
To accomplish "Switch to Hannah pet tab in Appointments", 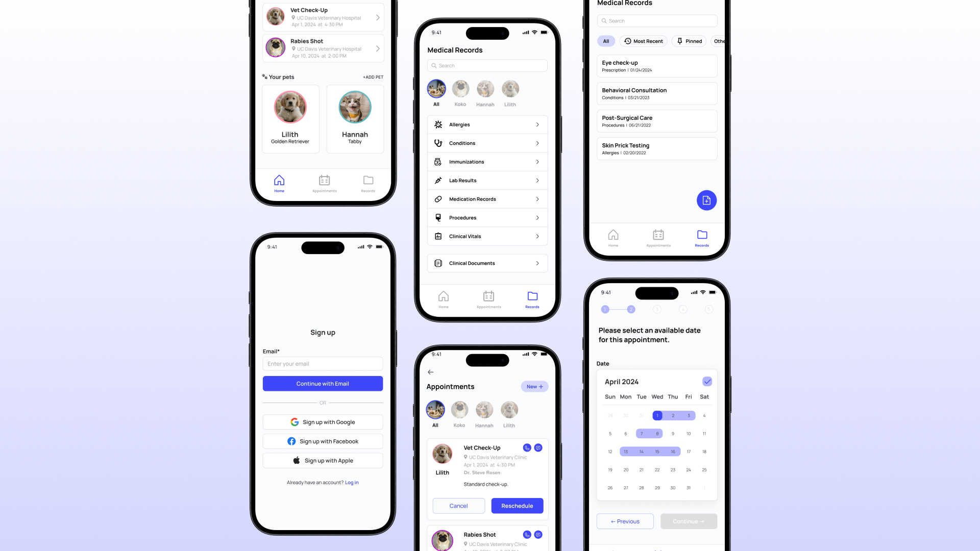I will point(484,409).
